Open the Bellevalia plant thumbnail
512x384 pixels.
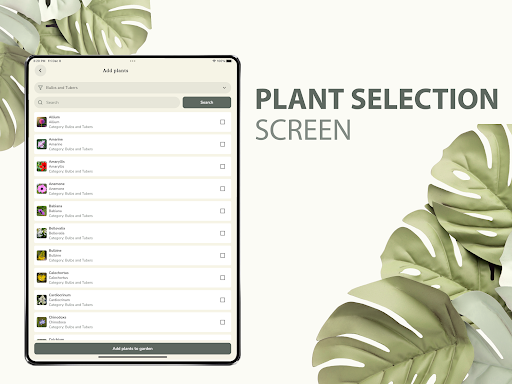(42, 233)
